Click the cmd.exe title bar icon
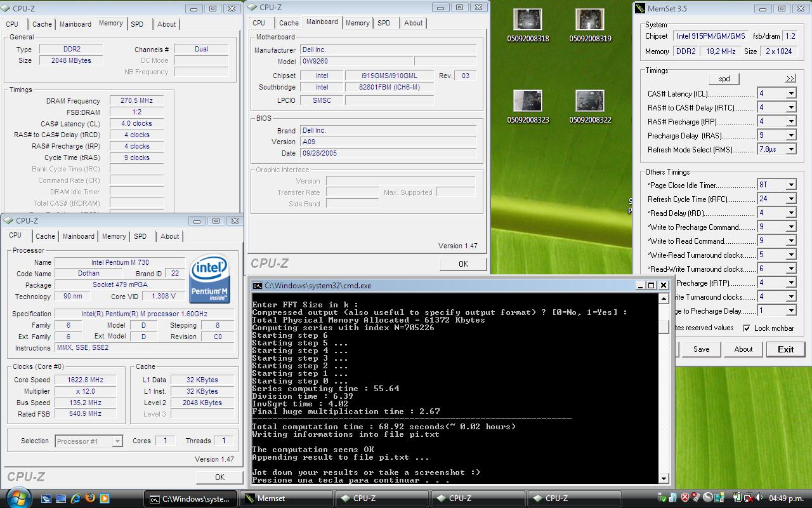Screen dimensions: 812x508 point(257,286)
